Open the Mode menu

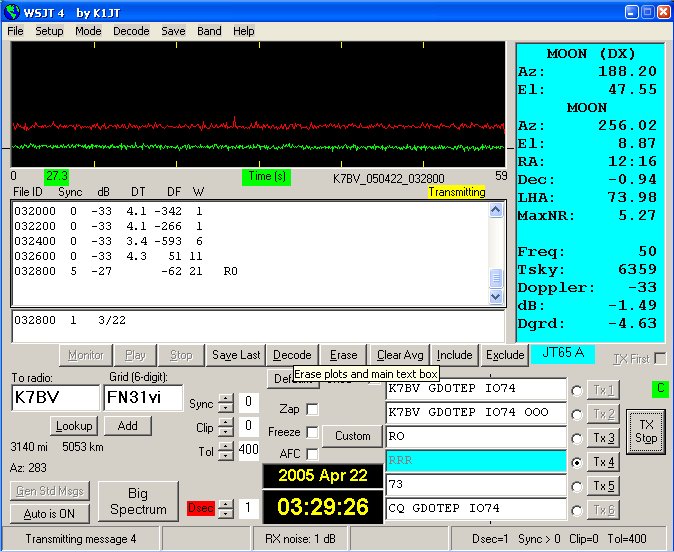click(x=88, y=31)
